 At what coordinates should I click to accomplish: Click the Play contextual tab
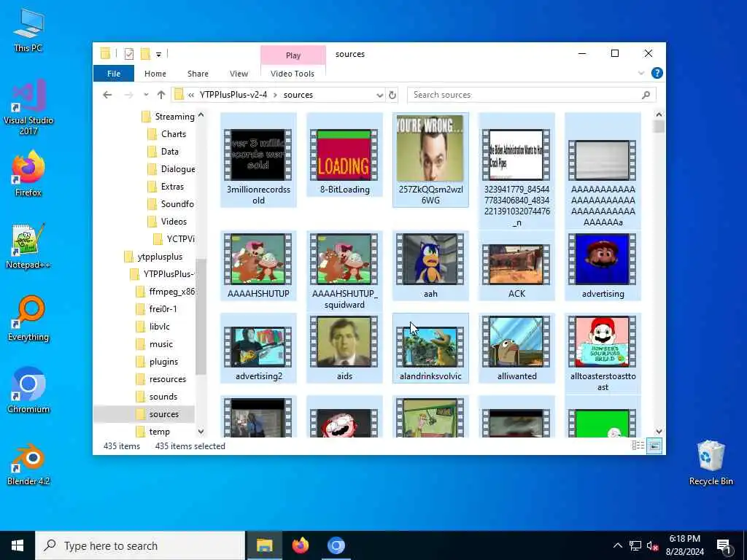coord(293,55)
